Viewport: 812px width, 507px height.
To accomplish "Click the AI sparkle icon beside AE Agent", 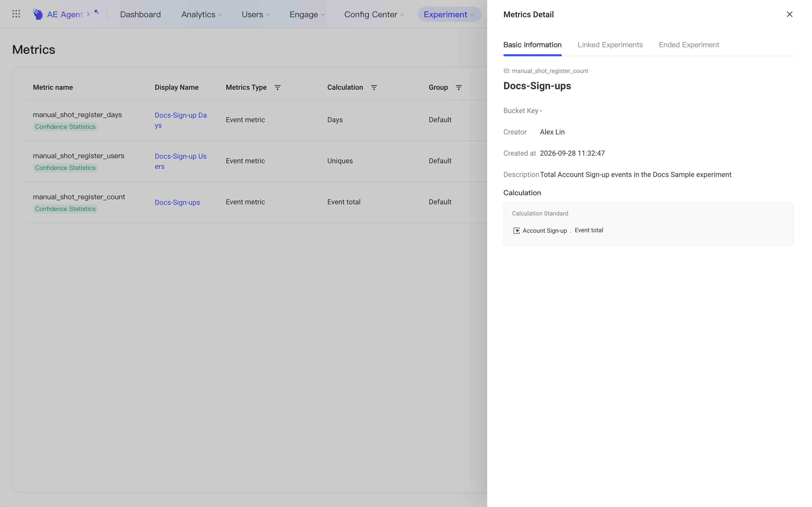I will tap(96, 12).
